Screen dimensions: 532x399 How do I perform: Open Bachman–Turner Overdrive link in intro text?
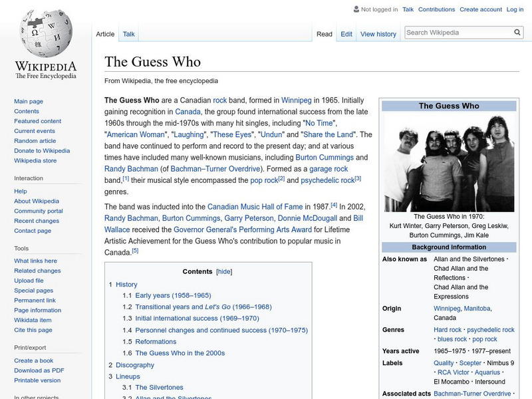click(x=215, y=169)
